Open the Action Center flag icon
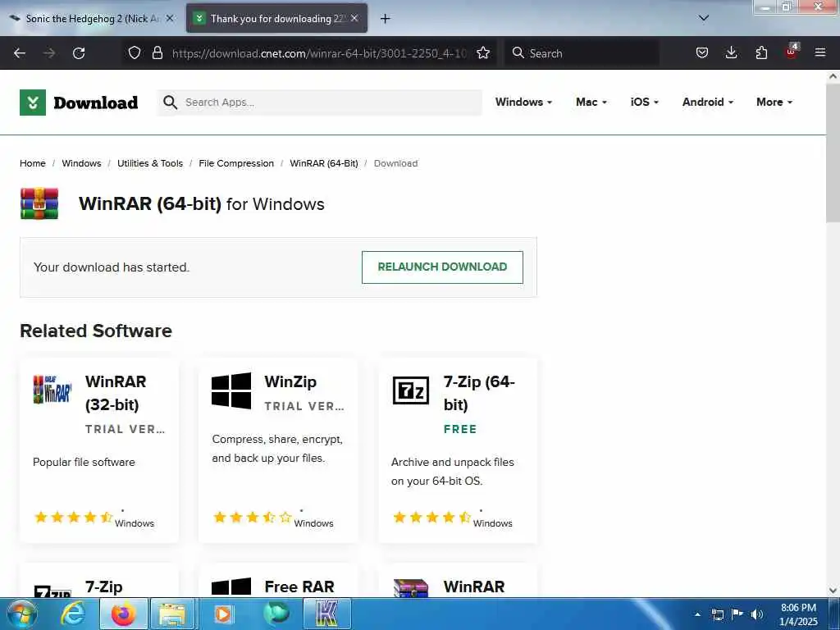Image resolution: width=840 pixels, height=630 pixels. [737, 614]
